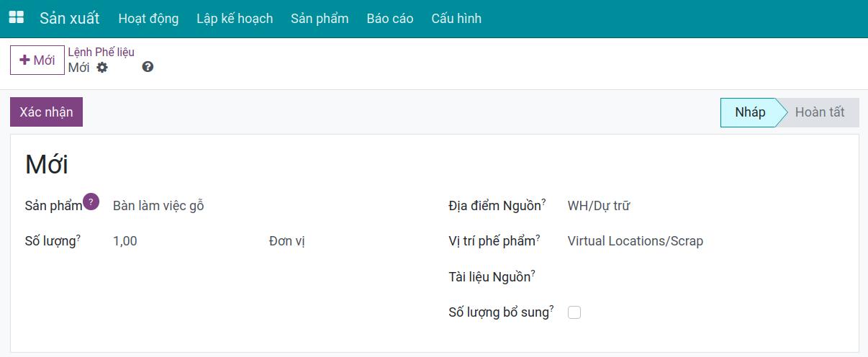
Task: Open the Hoạt động menu
Action: (148, 19)
